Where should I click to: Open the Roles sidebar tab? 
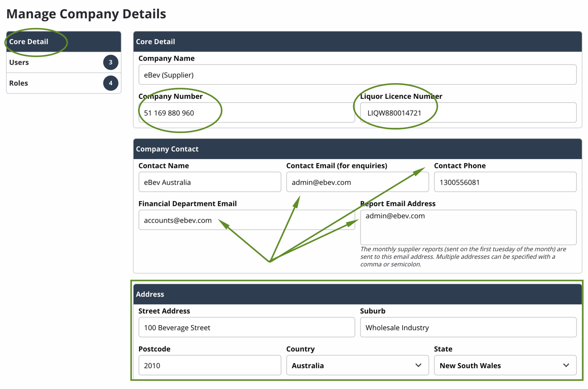click(64, 83)
